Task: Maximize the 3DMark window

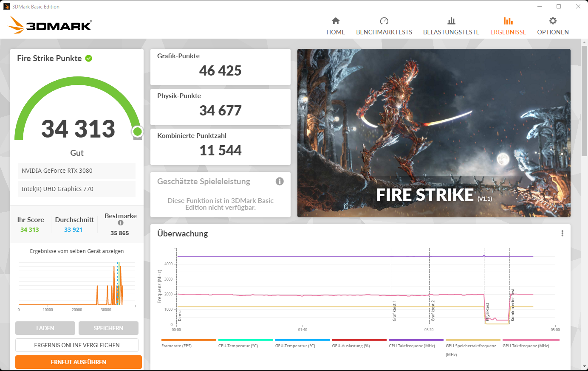Action: point(559,6)
